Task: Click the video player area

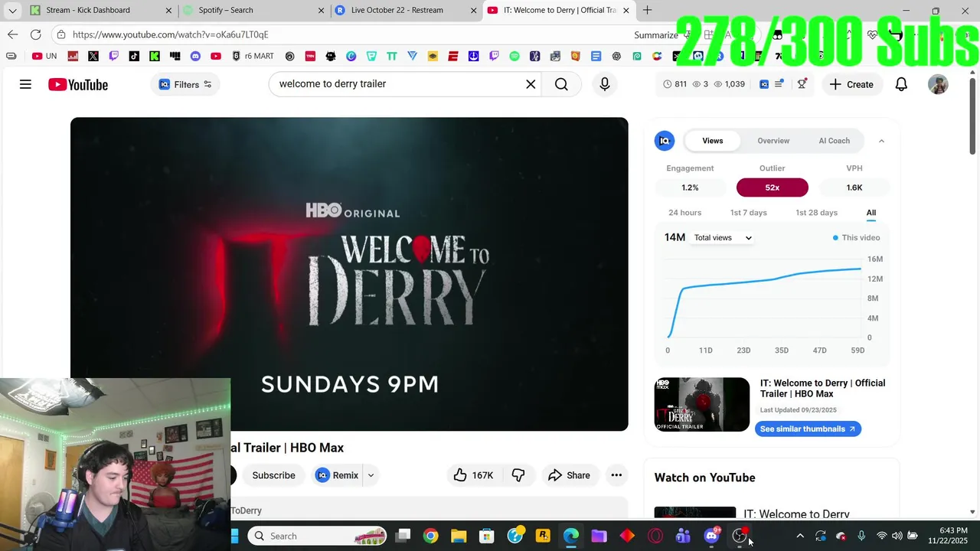Action: 349,274
